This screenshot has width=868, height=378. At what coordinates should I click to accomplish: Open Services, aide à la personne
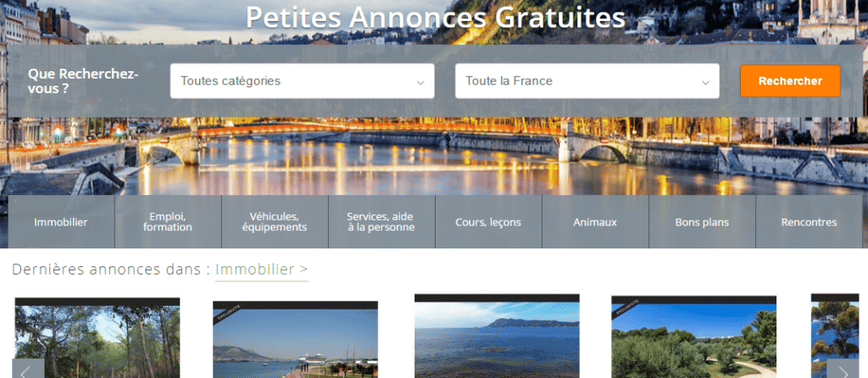pos(381,222)
